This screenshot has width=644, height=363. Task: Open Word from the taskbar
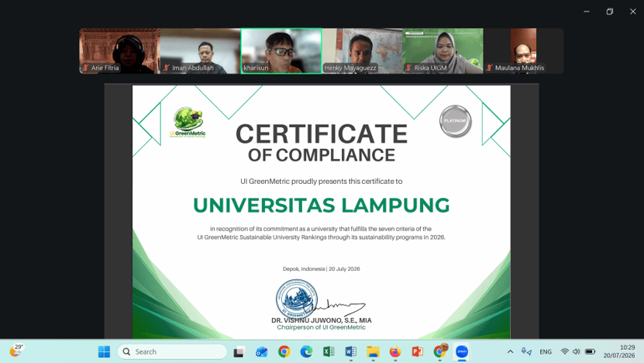(351, 351)
